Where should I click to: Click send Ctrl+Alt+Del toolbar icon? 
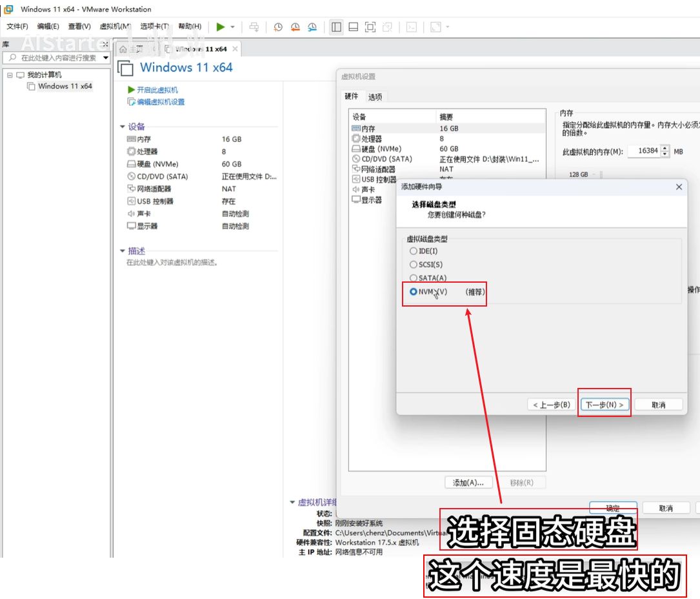coord(254,27)
